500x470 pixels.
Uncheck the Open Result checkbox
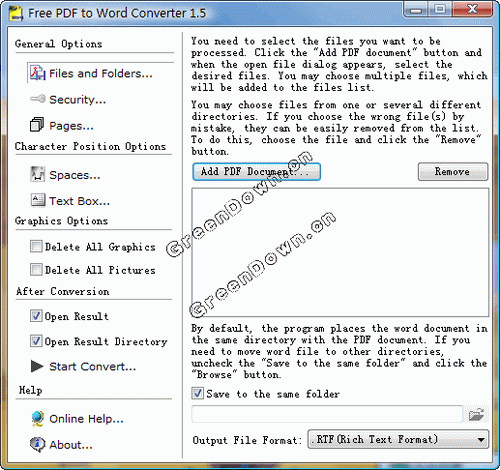[x=36, y=316]
